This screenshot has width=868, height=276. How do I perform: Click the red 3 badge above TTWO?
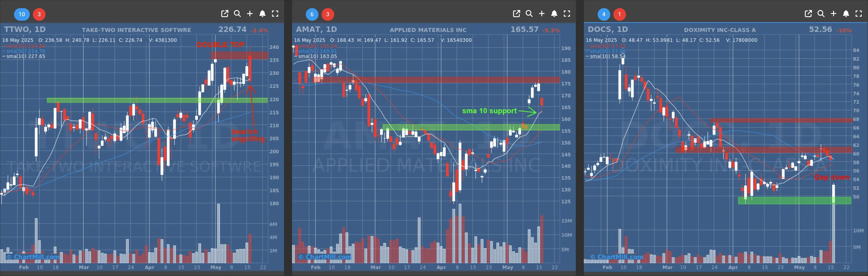tap(39, 14)
